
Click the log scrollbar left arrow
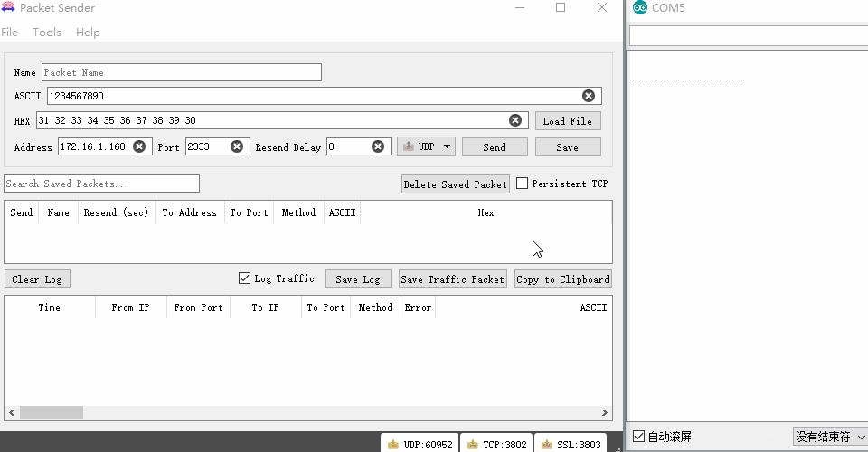(x=12, y=413)
